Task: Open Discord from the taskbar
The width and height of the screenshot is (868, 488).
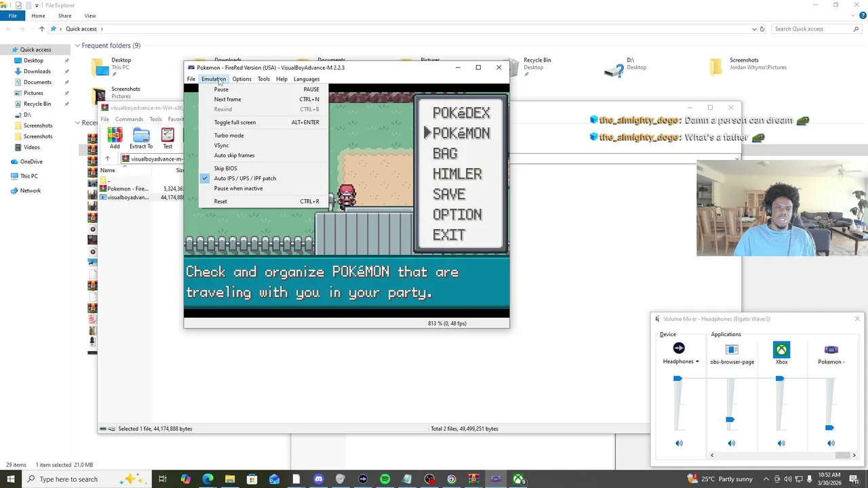Action: tap(318, 479)
